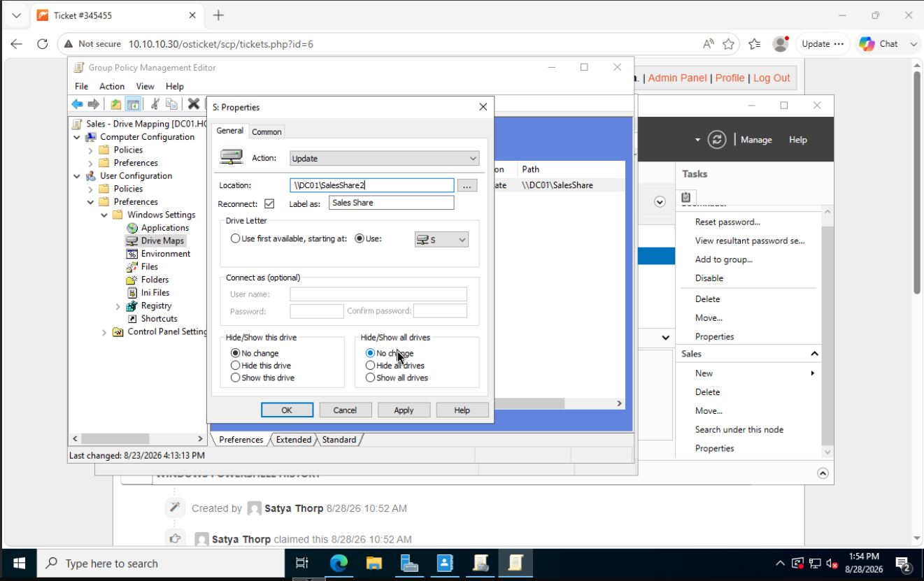Select the Drive Maps node icon
The image size is (924, 581).
[x=132, y=241]
